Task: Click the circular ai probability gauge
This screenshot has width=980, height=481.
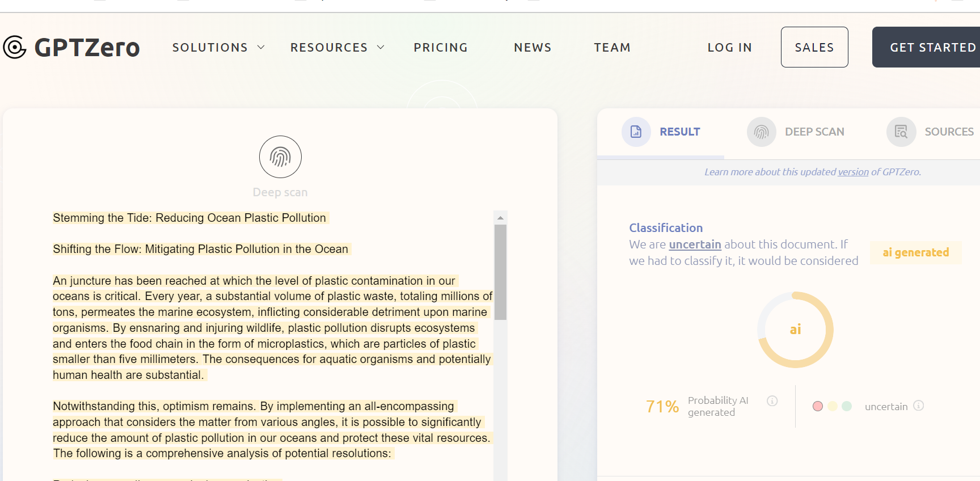Action: [795, 330]
